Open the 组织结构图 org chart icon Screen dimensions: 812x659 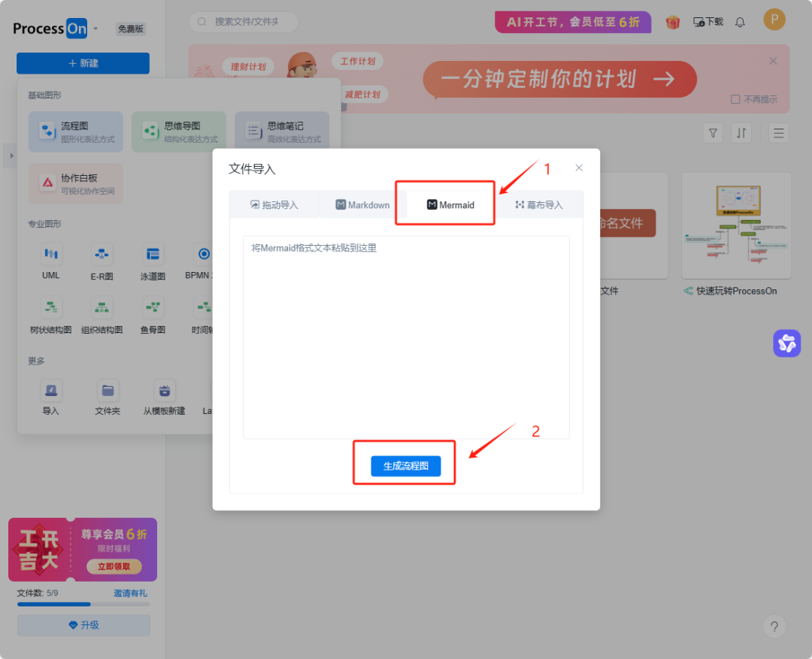101,307
